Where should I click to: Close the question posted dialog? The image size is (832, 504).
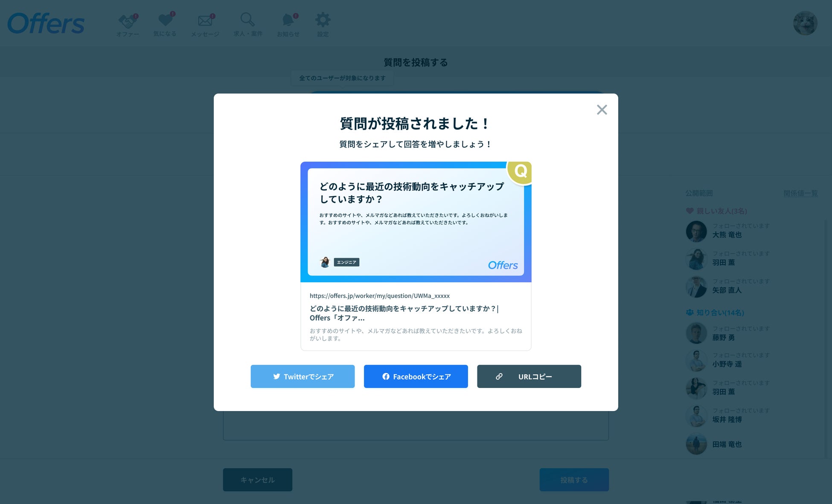click(602, 110)
